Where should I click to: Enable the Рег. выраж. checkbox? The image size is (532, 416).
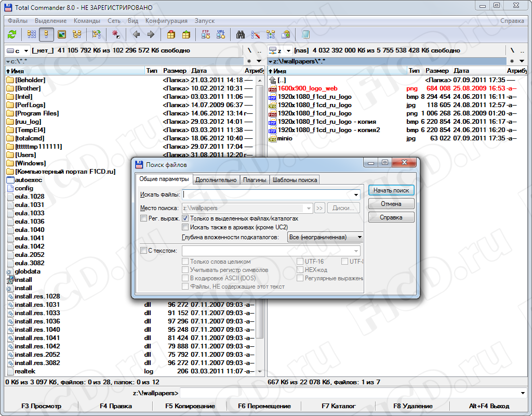click(x=143, y=218)
